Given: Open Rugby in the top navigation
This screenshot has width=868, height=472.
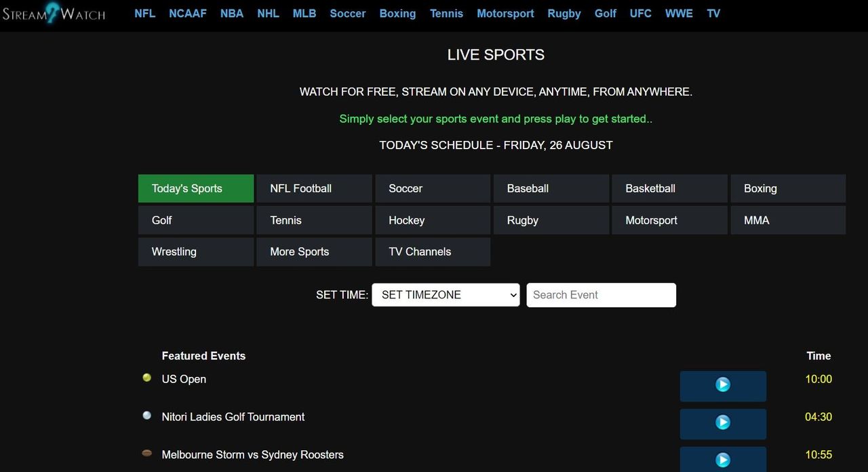Looking at the screenshot, I should (564, 14).
